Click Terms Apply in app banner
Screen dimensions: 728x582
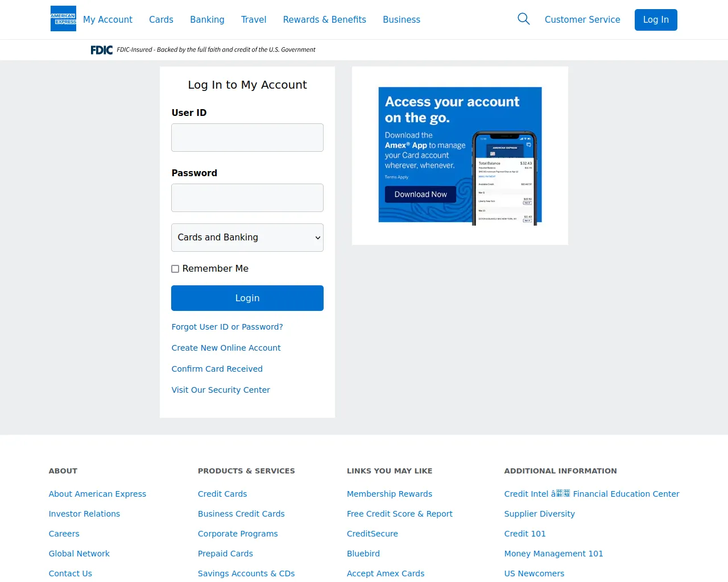(396, 177)
